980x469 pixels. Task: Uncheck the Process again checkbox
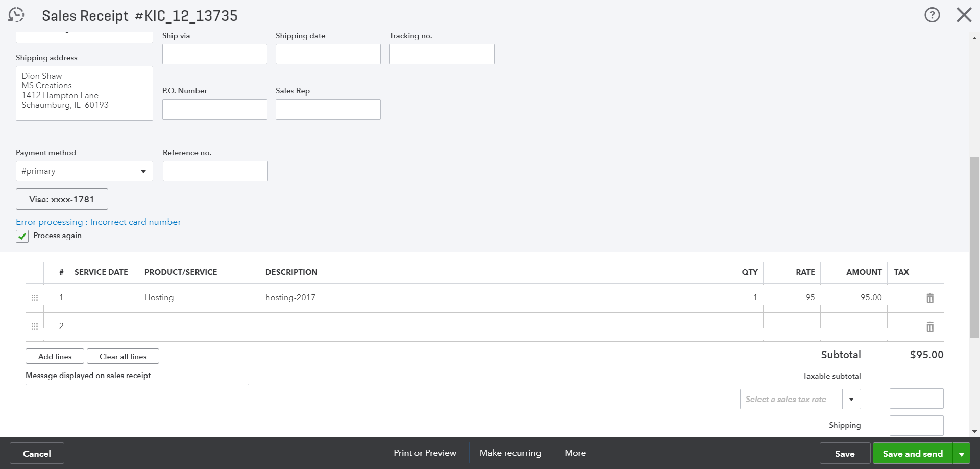[x=22, y=236]
